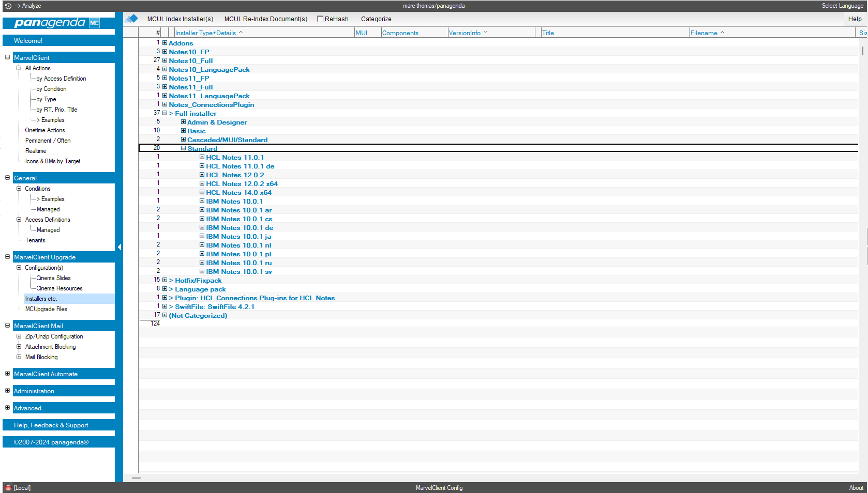Open Permanent / Often view

click(x=48, y=141)
